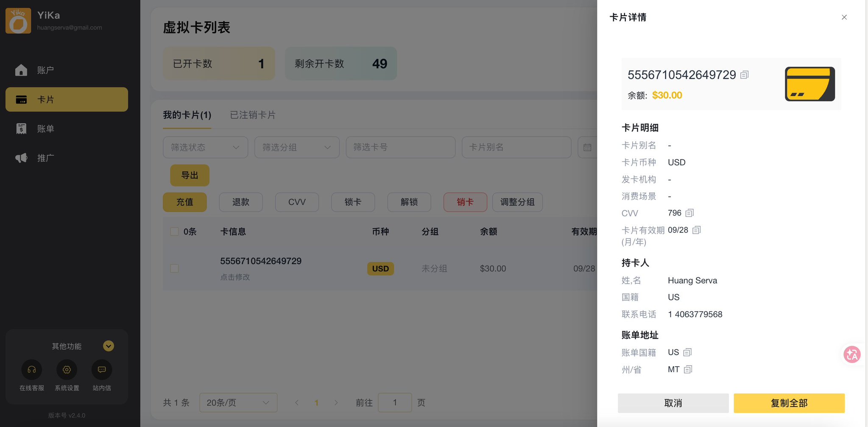Open the calendar date filter icon

(x=587, y=148)
